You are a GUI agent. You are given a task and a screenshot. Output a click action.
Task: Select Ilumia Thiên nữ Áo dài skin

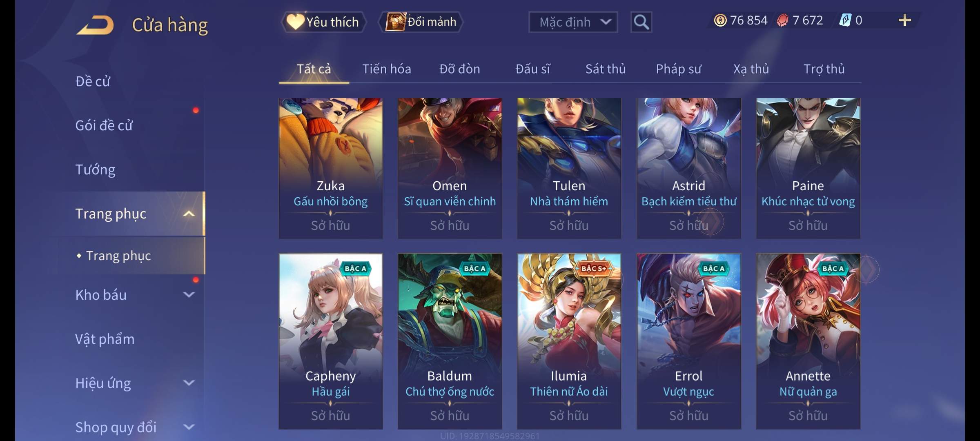click(x=569, y=341)
